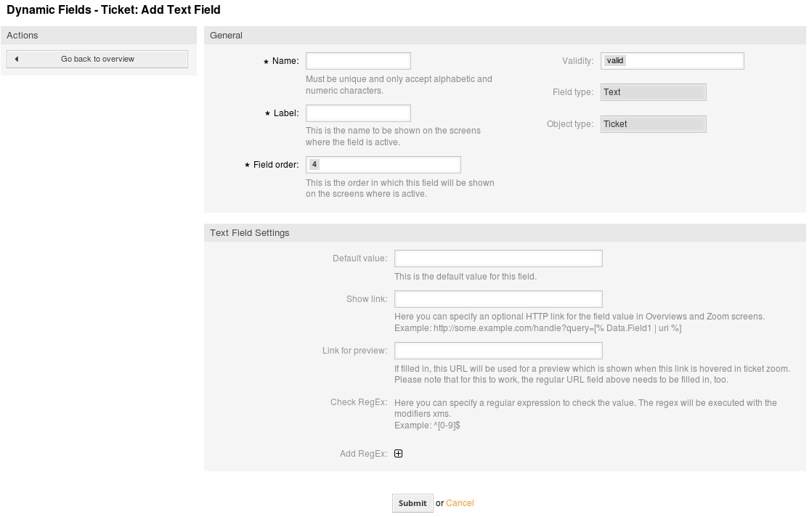Viewport: 812px width, 517px height.
Task: Open the Validity dropdown
Action: click(672, 61)
